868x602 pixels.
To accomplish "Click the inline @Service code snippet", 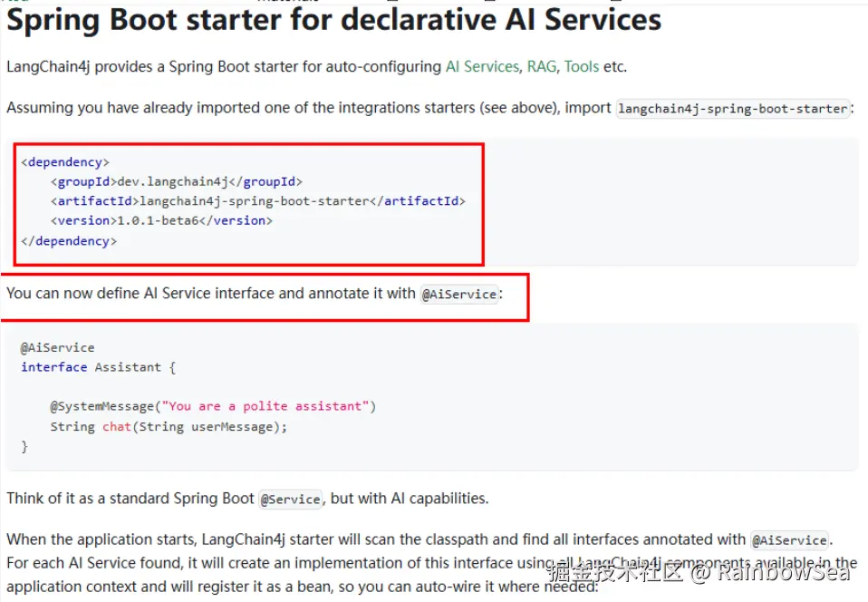I will pos(290,499).
